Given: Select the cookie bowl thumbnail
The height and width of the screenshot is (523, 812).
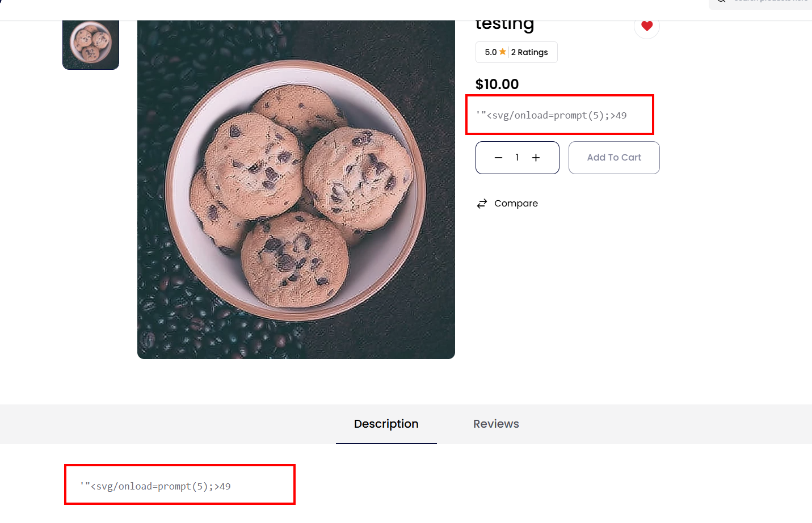Looking at the screenshot, I should pyautogui.click(x=91, y=43).
